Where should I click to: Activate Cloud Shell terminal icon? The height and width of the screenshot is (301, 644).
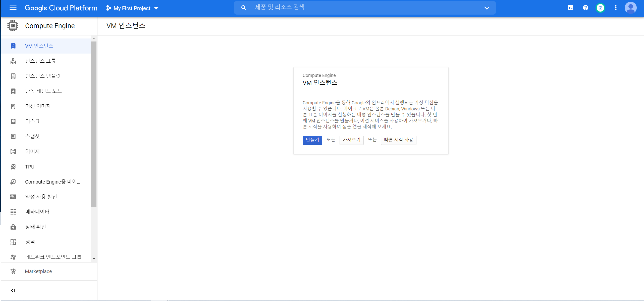point(570,8)
